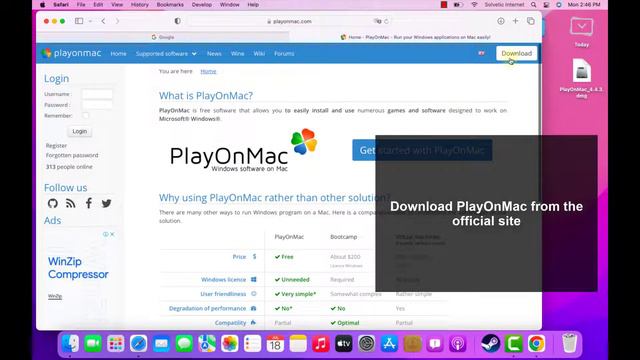Image resolution: width=640 pixels, height=360 pixels.
Task: Click the language flag icon
Action: (482, 53)
